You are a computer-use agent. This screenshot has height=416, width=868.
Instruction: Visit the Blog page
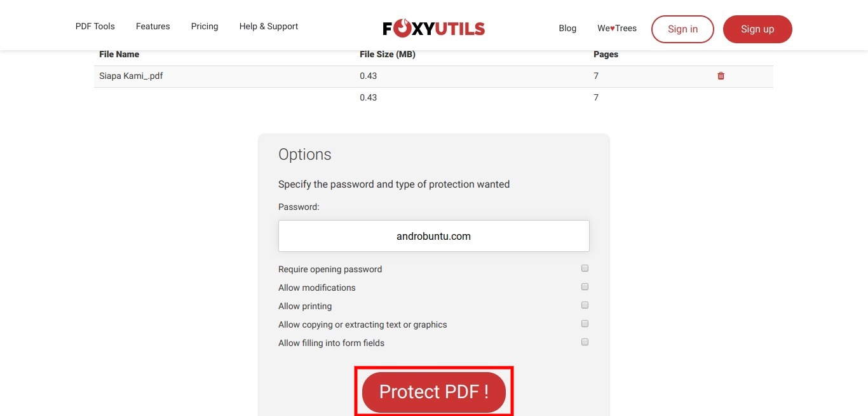coord(567,28)
